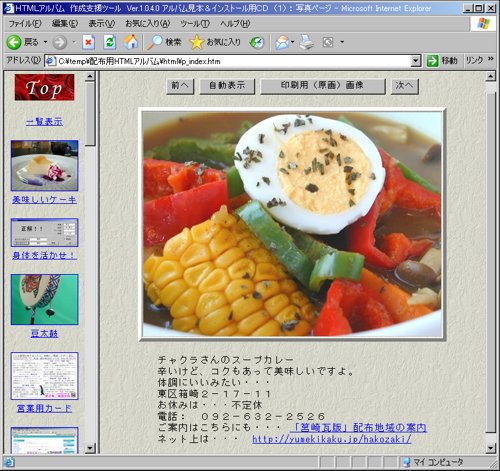Open the ツール(T) menu
Screen dimensions: 500x471
coord(195,24)
